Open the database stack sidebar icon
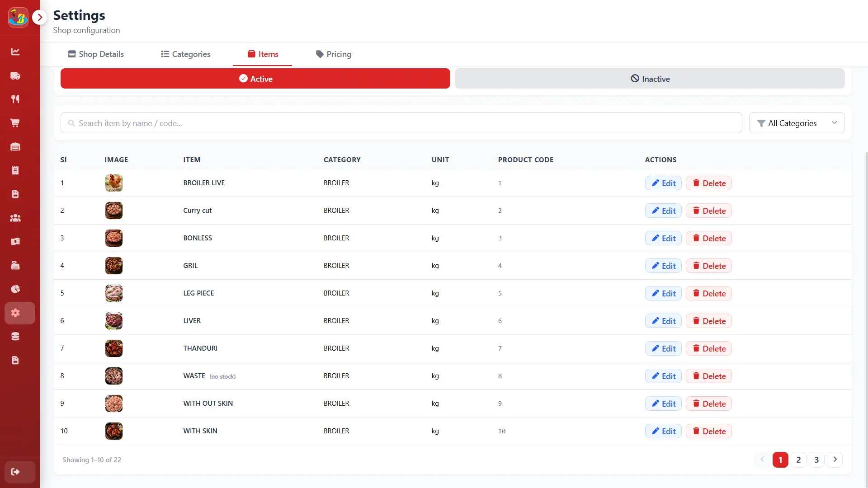Screen dimensions: 868x488 pyautogui.click(x=15, y=336)
